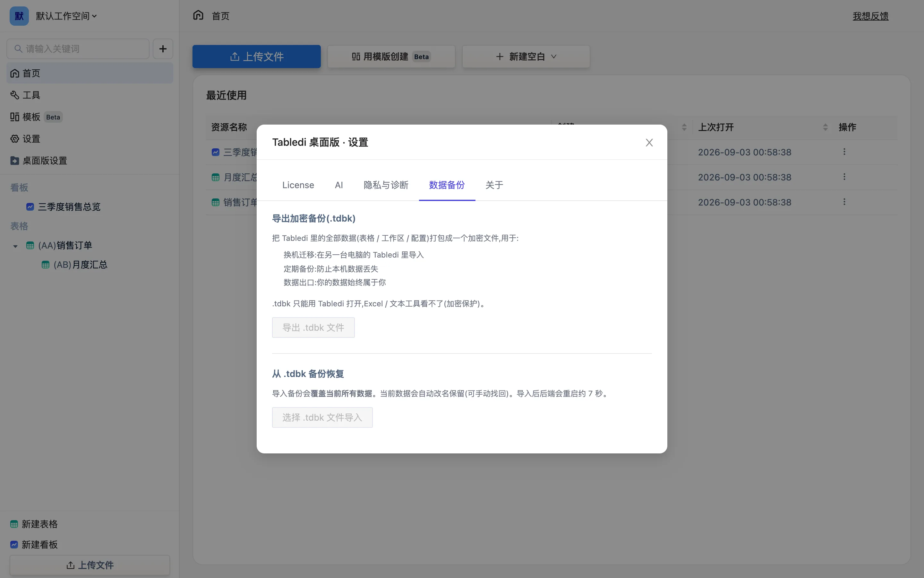Image resolution: width=924 pixels, height=578 pixels.
Task: Select the 数据备份 tab
Action: [447, 185]
